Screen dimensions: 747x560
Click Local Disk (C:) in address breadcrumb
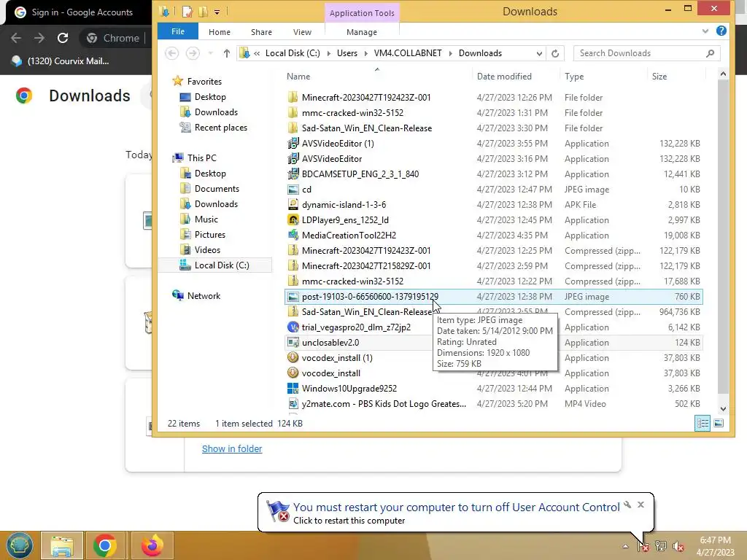293,53
